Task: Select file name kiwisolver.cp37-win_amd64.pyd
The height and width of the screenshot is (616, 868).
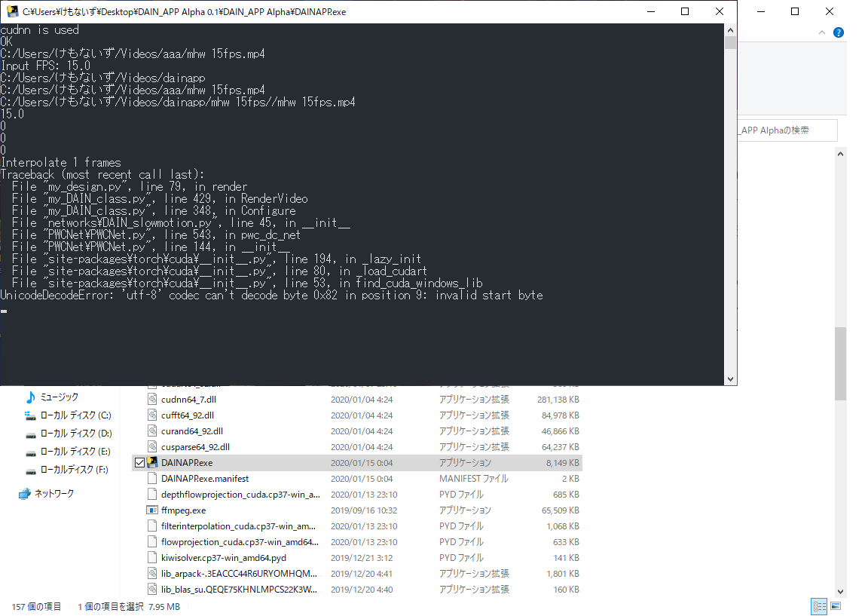Action: pos(224,558)
